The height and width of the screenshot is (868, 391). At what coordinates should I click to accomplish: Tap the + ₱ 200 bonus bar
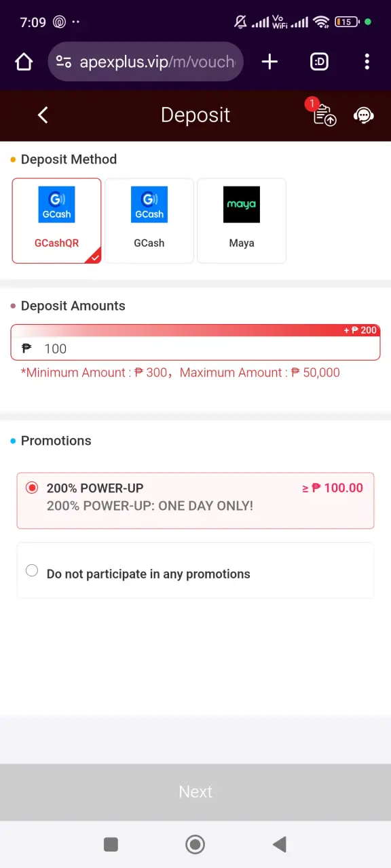(x=195, y=330)
